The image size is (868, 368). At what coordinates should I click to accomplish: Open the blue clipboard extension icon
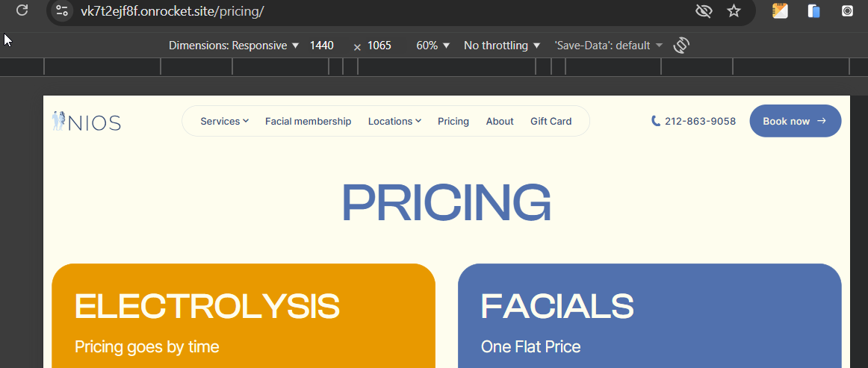pyautogui.click(x=813, y=11)
